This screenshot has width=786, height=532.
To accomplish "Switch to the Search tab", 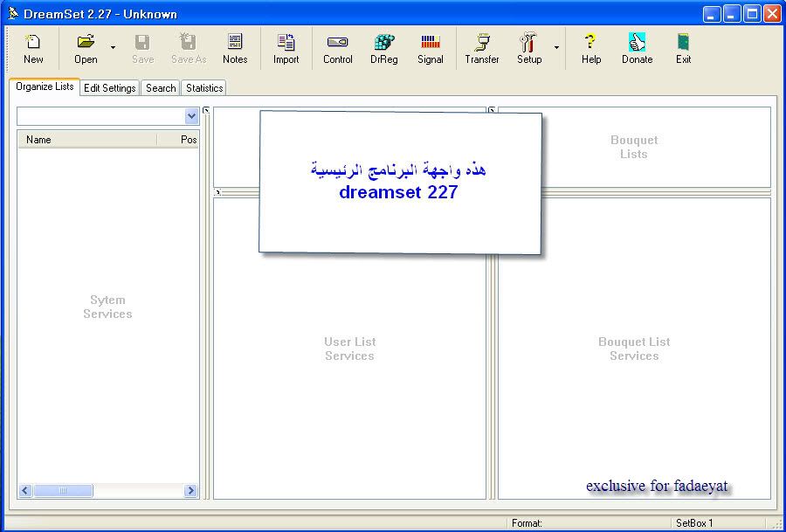I will 161,88.
